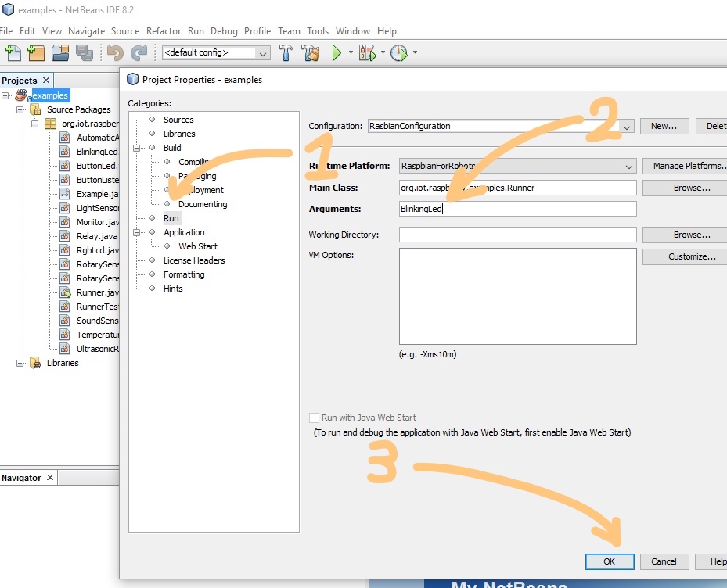Open the Runtime Platform dropdown
The image size is (727, 588).
(x=628, y=167)
